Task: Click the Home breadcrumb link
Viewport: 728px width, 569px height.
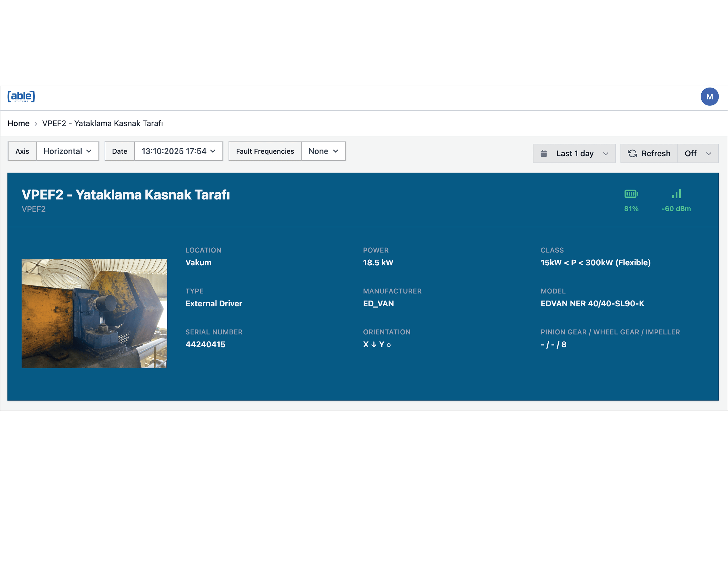Action: pos(18,124)
